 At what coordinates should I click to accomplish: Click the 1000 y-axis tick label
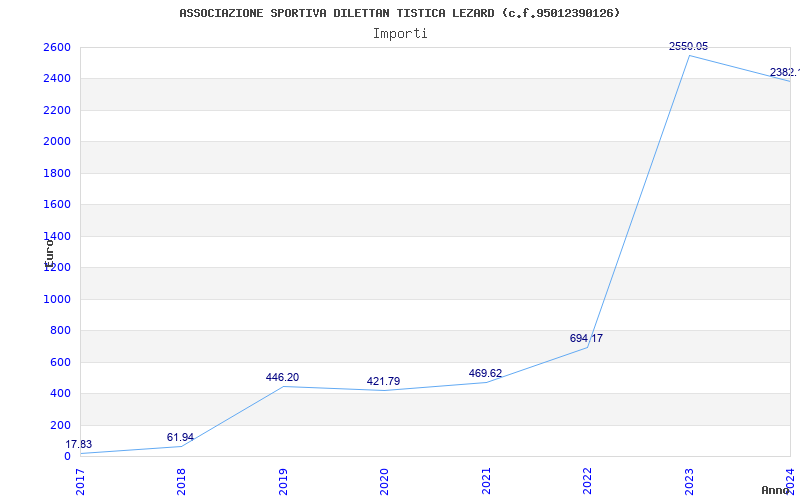pyautogui.click(x=57, y=299)
